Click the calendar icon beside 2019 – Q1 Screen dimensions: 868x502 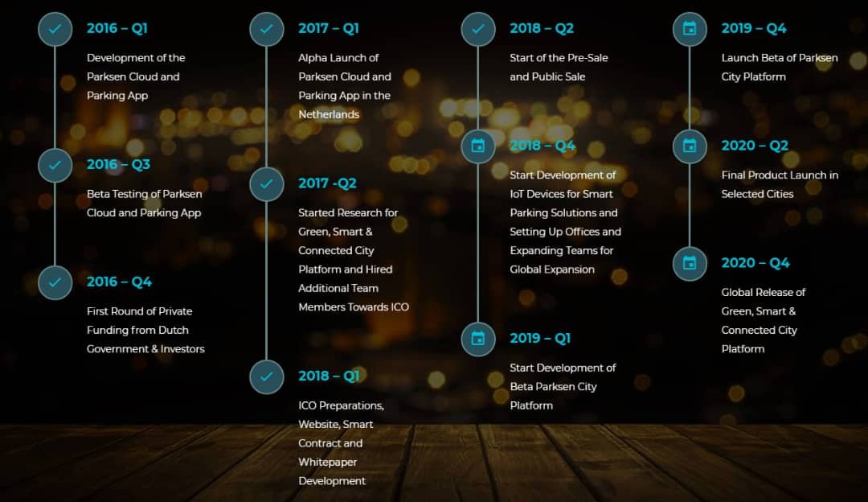(477, 339)
